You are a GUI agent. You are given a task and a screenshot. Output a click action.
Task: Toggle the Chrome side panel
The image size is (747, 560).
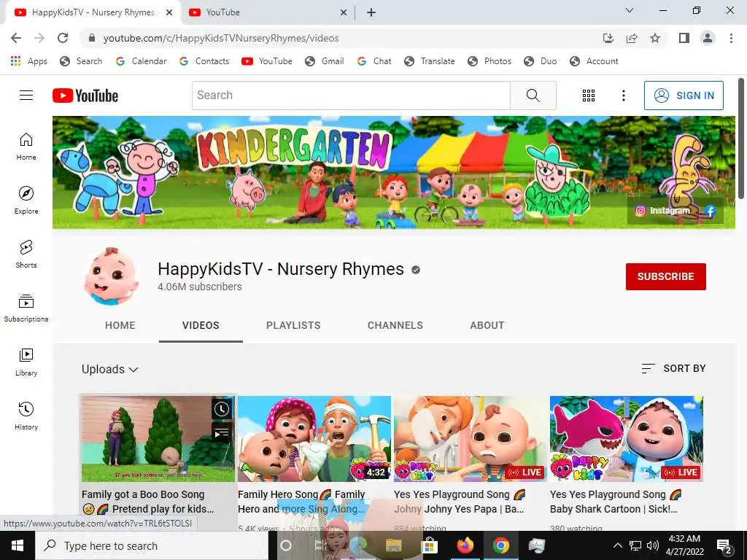(x=684, y=38)
